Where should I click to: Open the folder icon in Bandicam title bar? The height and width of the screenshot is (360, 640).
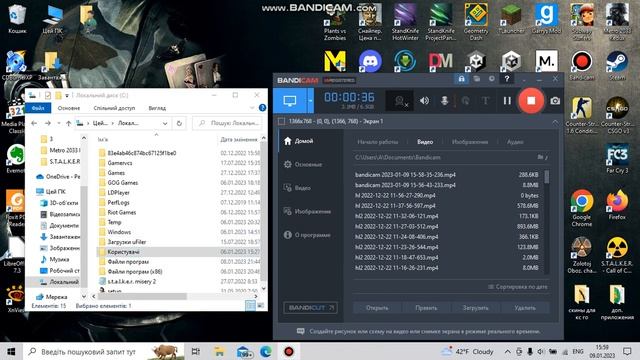pos(477,79)
